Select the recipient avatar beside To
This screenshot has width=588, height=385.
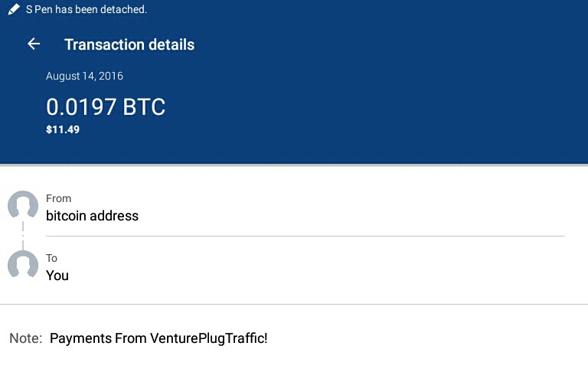pyautogui.click(x=23, y=265)
